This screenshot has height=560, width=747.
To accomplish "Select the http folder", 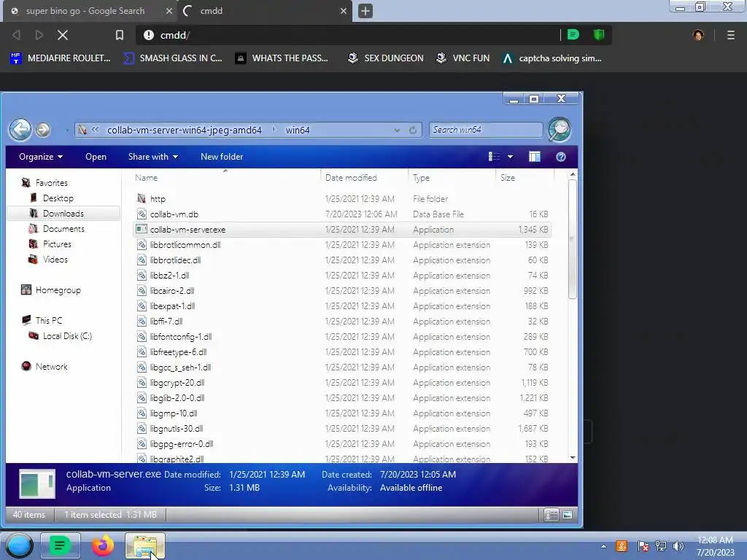I will (x=342, y=199).
